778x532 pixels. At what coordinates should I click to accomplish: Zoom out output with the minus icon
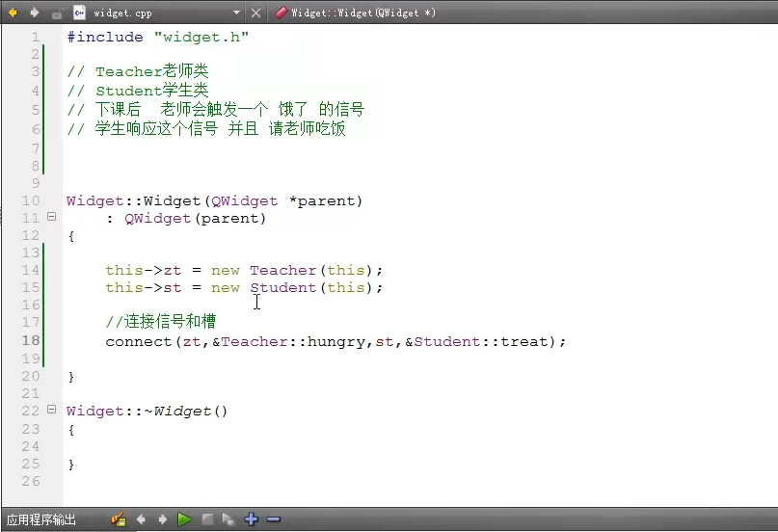click(274, 519)
